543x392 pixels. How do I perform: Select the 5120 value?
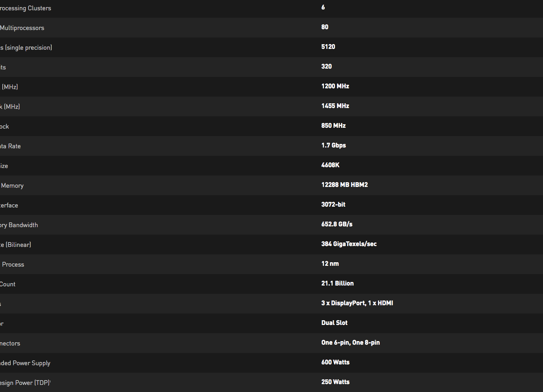tap(328, 47)
